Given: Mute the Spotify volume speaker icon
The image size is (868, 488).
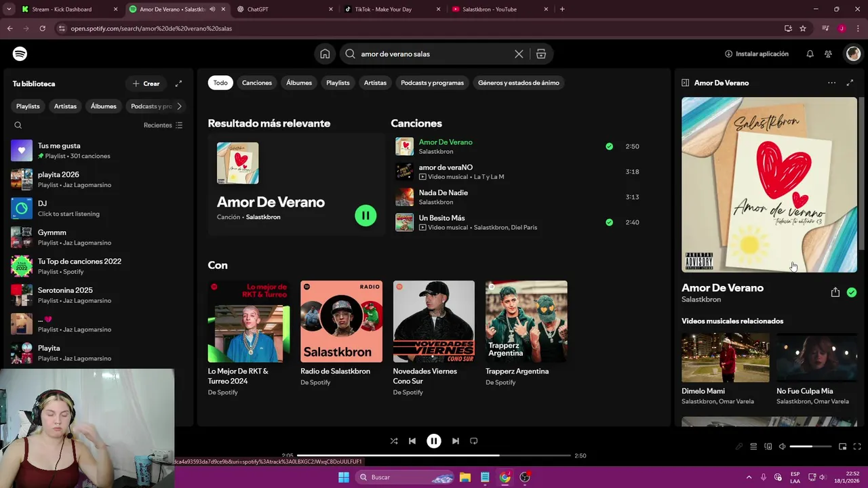Looking at the screenshot, I should [782, 447].
